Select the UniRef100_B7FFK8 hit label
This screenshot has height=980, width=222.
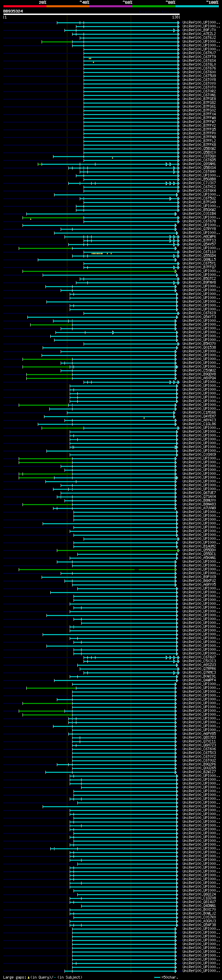(199, 145)
